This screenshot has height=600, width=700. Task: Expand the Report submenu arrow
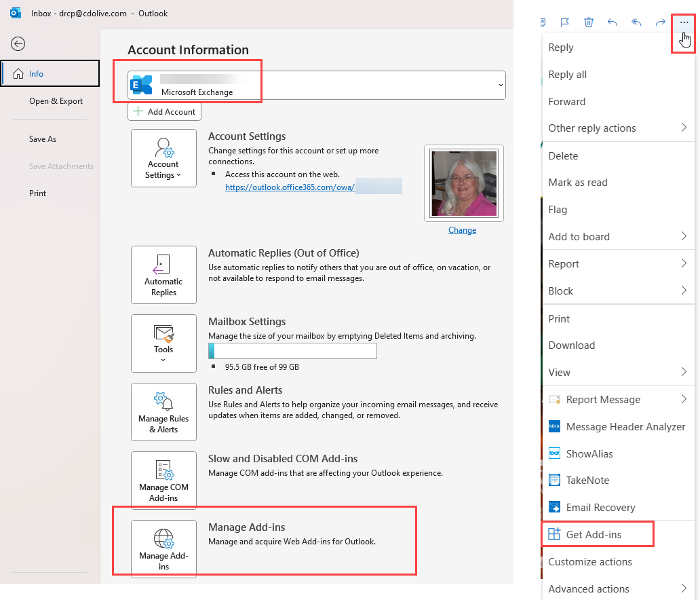tap(684, 263)
